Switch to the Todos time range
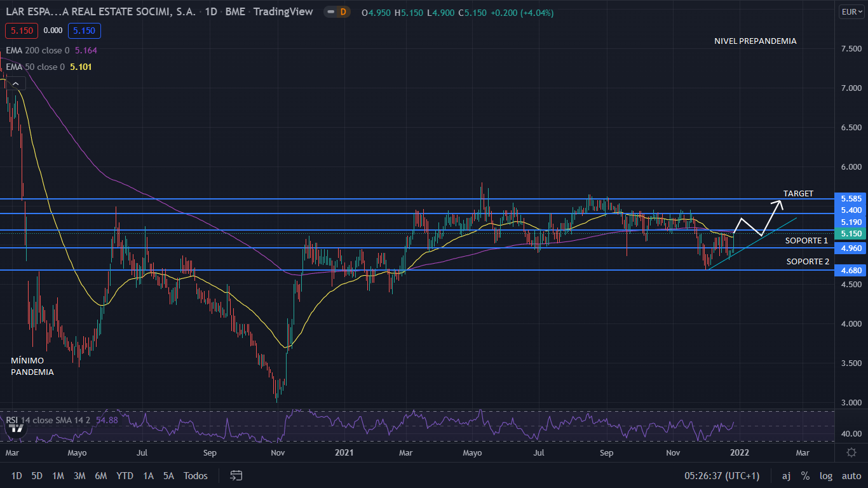The image size is (868, 488). (x=196, y=475)
